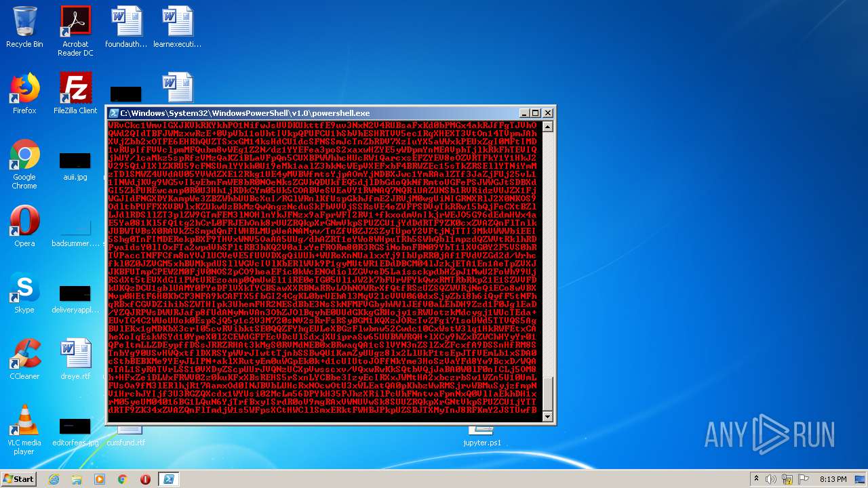The height and width of the screenshot is (488, 868).
Task: Close the PowerShell window
Action: [x=548, y=113]
